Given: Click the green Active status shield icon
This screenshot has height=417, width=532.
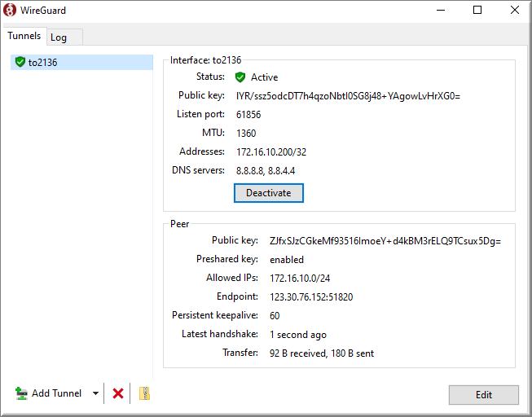Looking at the screenshot, I should click(240, 77).
